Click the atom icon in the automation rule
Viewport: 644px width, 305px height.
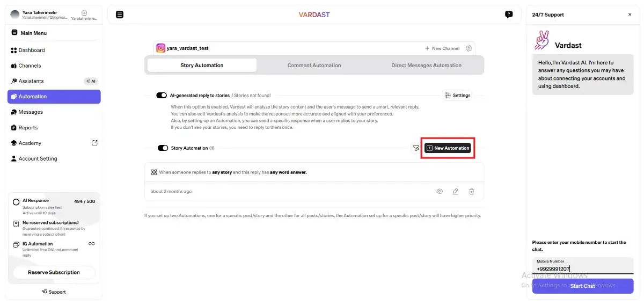[154, 172]
